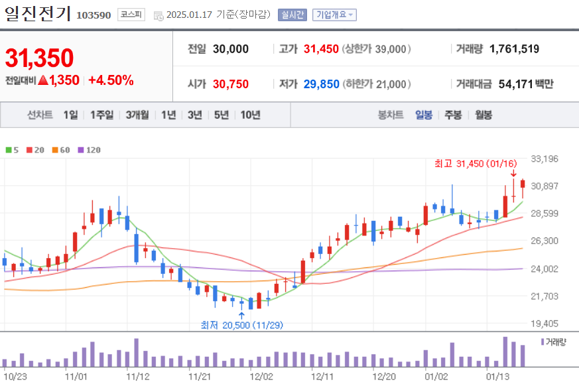Click the 최저 20,500 (11/29) chart annotation
The width and height of the screenshot is (579, 392).
coord(242,325)
